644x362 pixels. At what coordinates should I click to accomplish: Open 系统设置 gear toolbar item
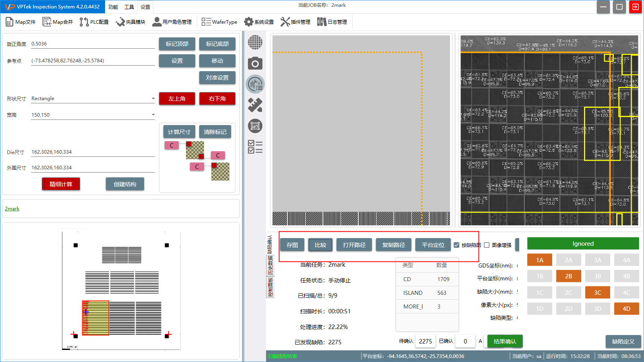(x=259, y=22)
